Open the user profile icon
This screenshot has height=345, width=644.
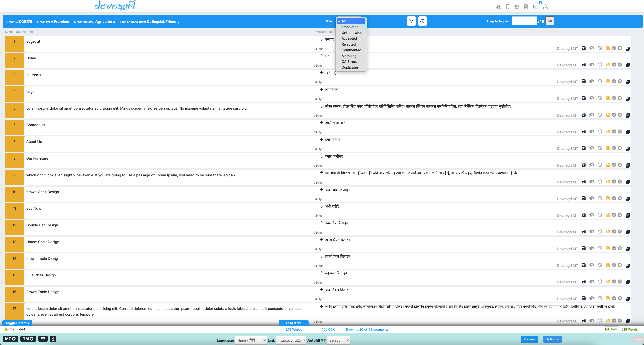tap(545, 7)
